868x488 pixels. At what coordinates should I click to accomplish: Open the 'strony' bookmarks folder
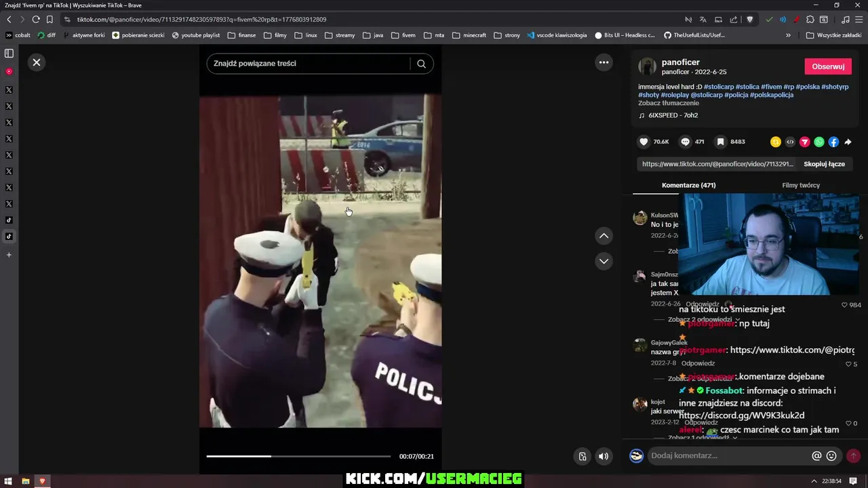[x=507, y=35]
